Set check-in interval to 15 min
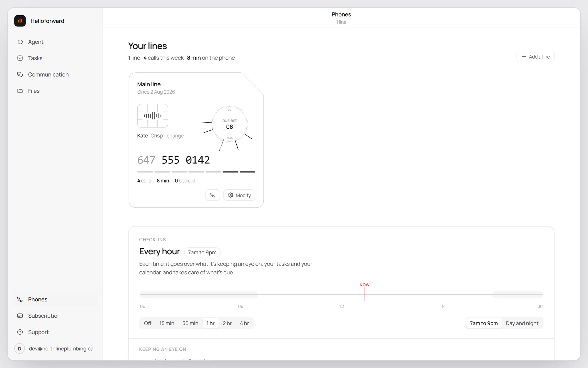 (167, 323)
